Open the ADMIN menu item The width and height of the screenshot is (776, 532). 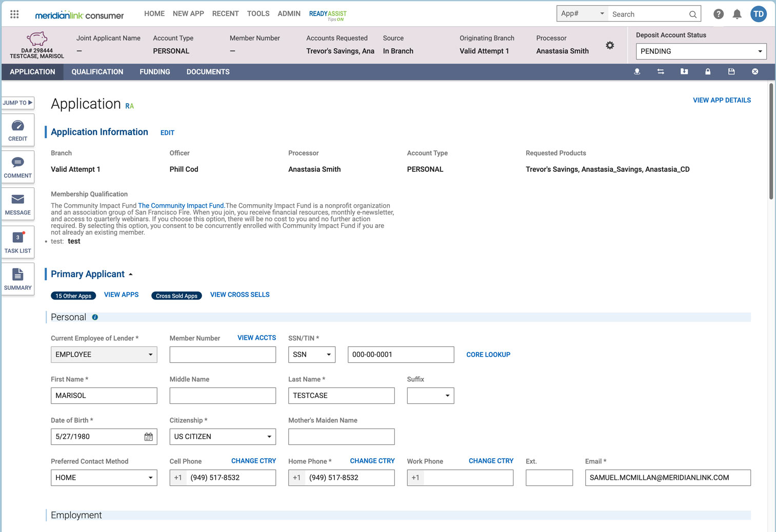pyautogui.click(x=289, y=13)
